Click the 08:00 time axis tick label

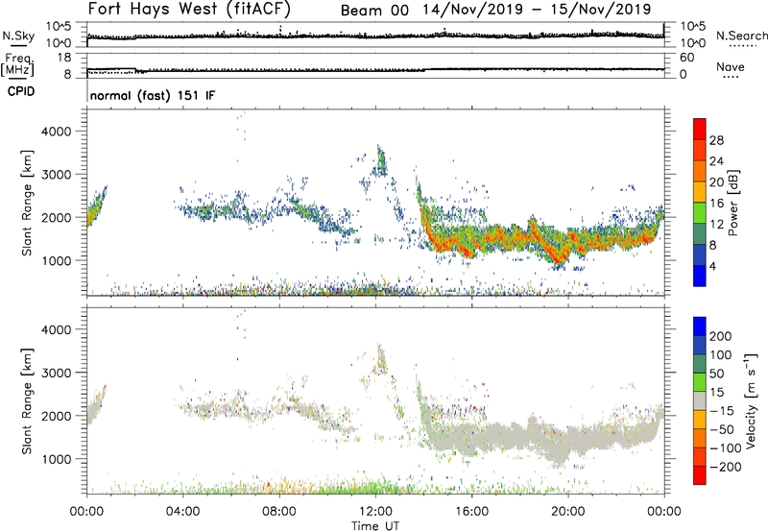tap(279, 512)
